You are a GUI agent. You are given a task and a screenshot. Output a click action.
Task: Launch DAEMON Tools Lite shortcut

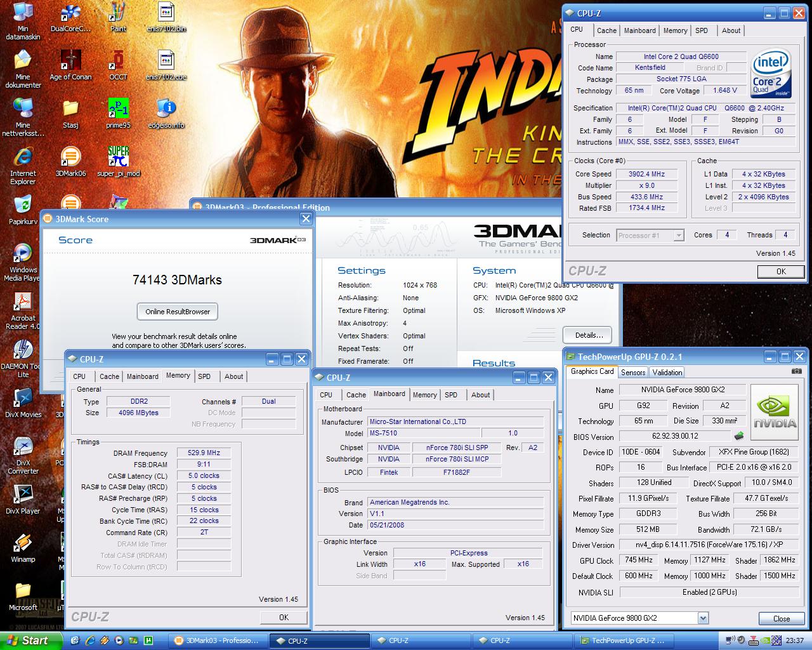[x=23, y=359]
